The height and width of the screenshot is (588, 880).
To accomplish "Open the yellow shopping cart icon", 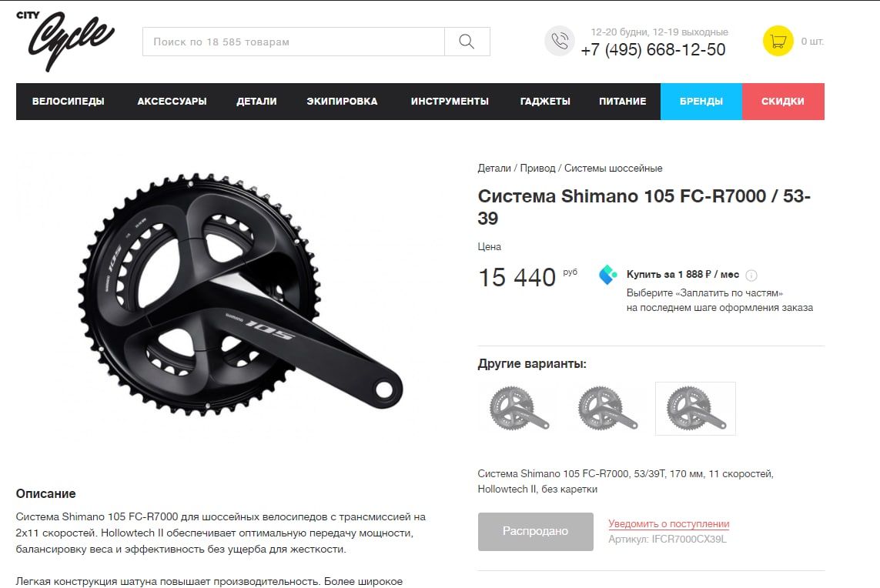I will [x=778, y=41].
